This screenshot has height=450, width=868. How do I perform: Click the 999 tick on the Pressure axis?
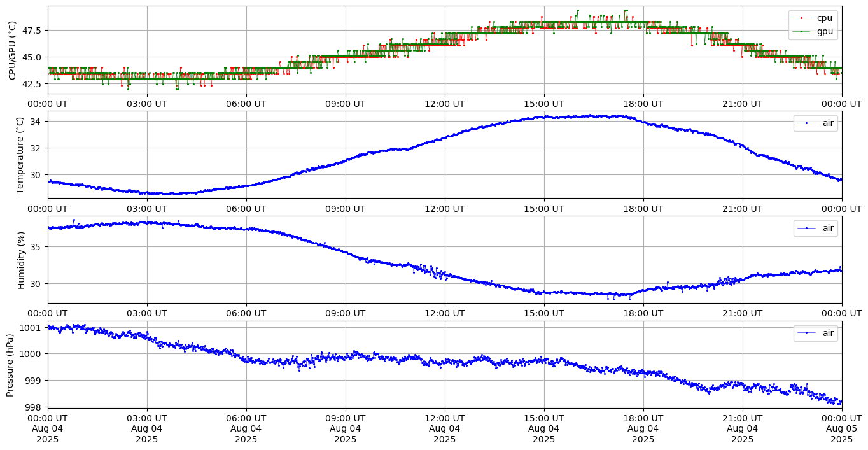35,381
